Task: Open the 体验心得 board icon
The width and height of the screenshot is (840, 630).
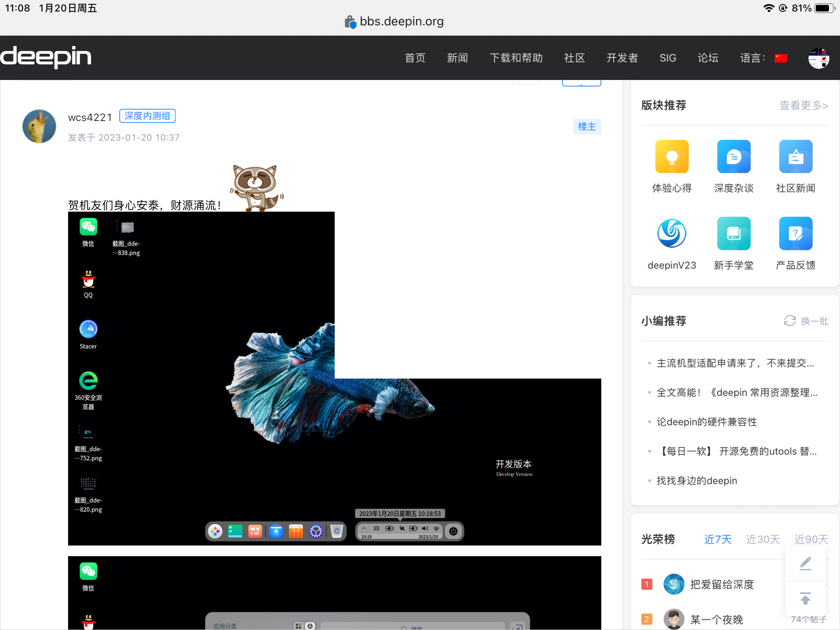Action: (671, 156)
